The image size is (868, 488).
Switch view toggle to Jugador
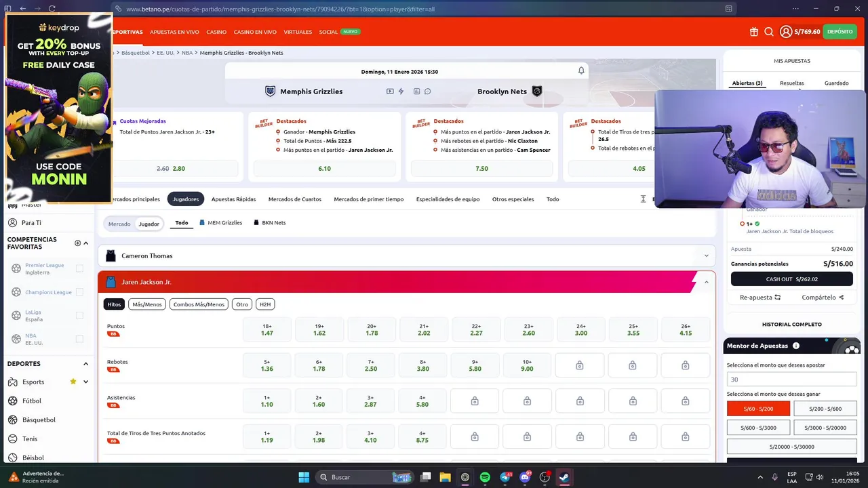point(149,224)
